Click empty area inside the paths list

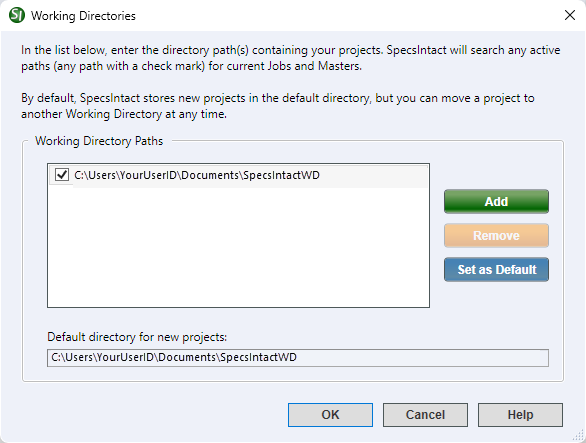click(238, 247)
